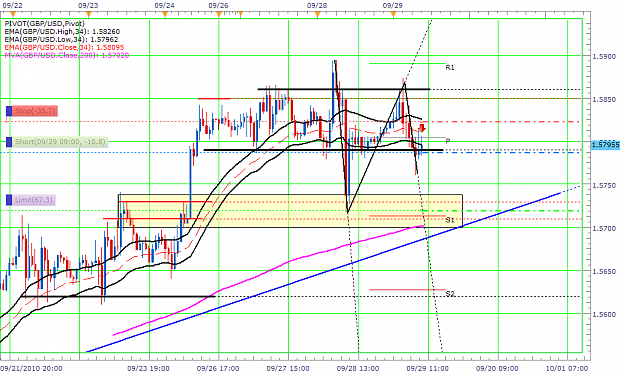The height and width of the screenshot is (375, 625).
Task: Click the P pivot point label
Action: tap(448, 141)
